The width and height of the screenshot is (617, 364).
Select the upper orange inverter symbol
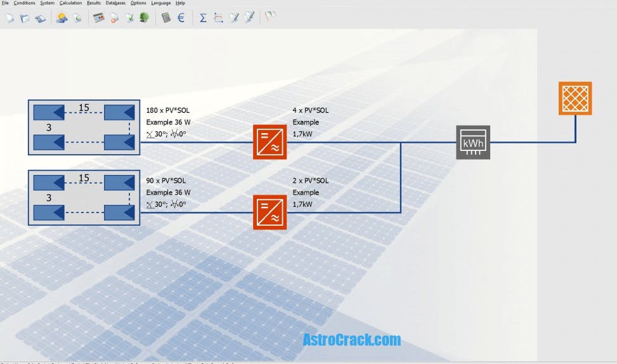[x=270, y=142]
